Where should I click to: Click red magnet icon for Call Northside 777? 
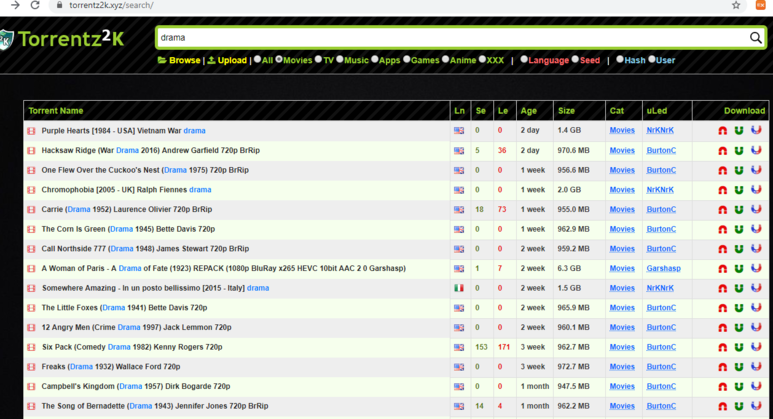723,249
